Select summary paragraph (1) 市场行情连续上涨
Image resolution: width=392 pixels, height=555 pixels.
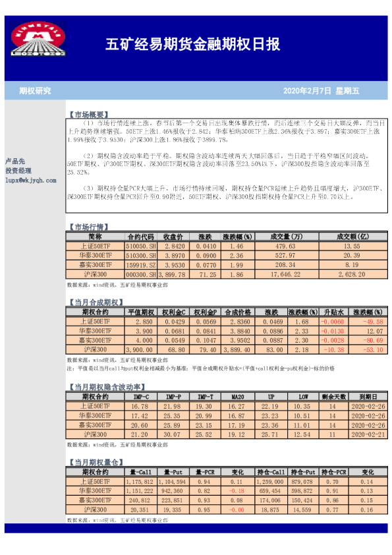[226, 131]
